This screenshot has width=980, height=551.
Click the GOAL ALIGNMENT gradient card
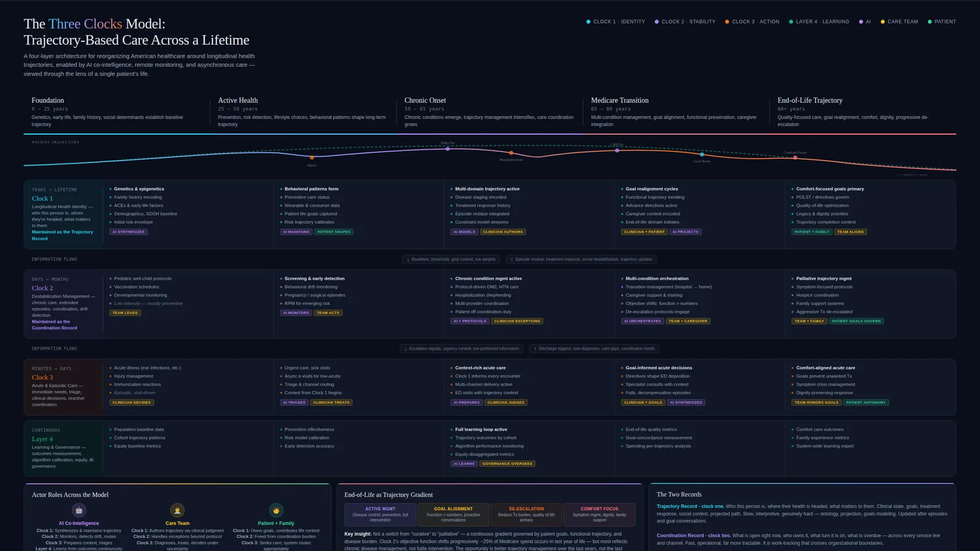point(453,514)
